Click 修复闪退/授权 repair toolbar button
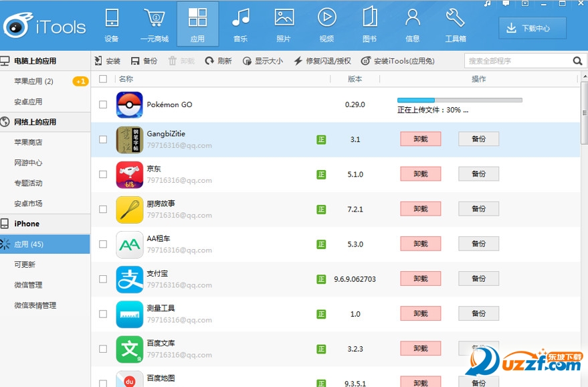This screenshot has width=588, height=387. click(x=322, y=61)
